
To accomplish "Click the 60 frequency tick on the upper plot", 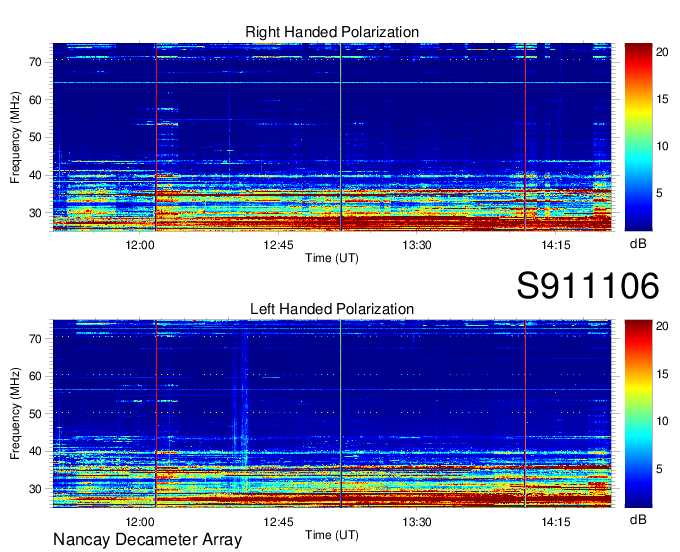I will [36, 100].
